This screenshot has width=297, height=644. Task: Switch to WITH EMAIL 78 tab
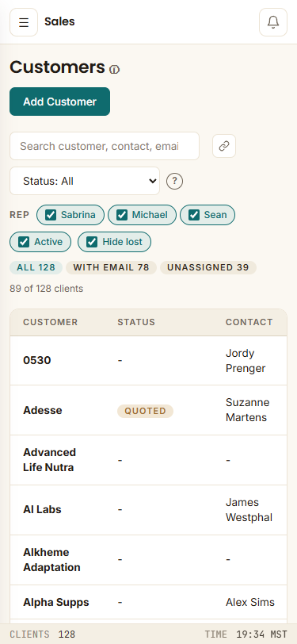click(111, 267)
